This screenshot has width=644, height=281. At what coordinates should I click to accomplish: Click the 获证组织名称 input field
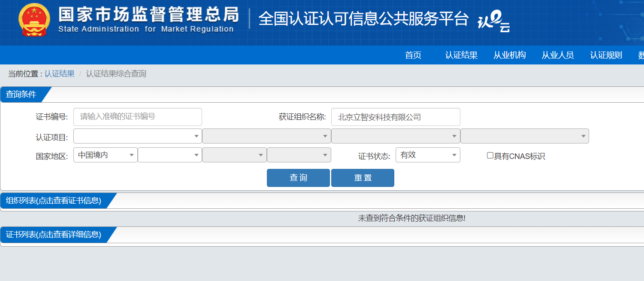tap(396, 117)
